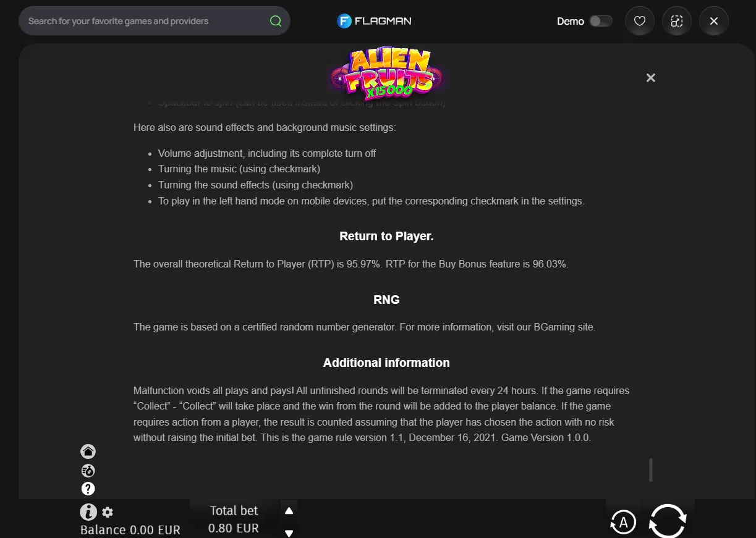756x538 pixels.
Task: Decrease total bet with down arrow
Action: 289,532
